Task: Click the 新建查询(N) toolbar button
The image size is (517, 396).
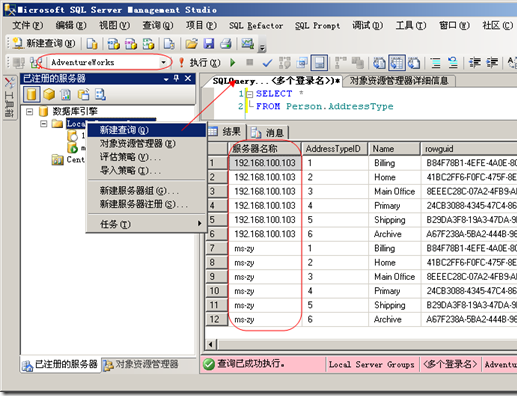Action: point(44,43)
